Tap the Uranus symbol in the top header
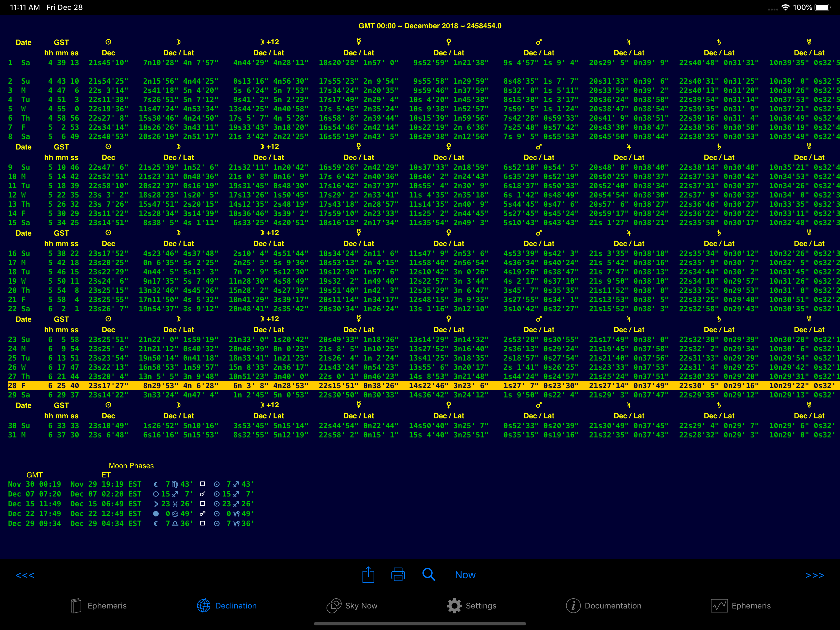The image size is (840, 630). (x=809, y=42)
